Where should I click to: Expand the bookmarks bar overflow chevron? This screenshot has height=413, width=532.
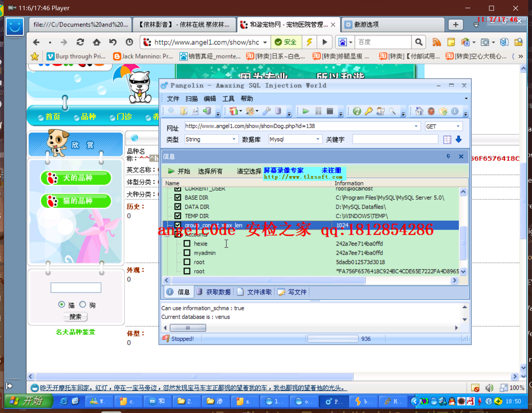(521, 56)
